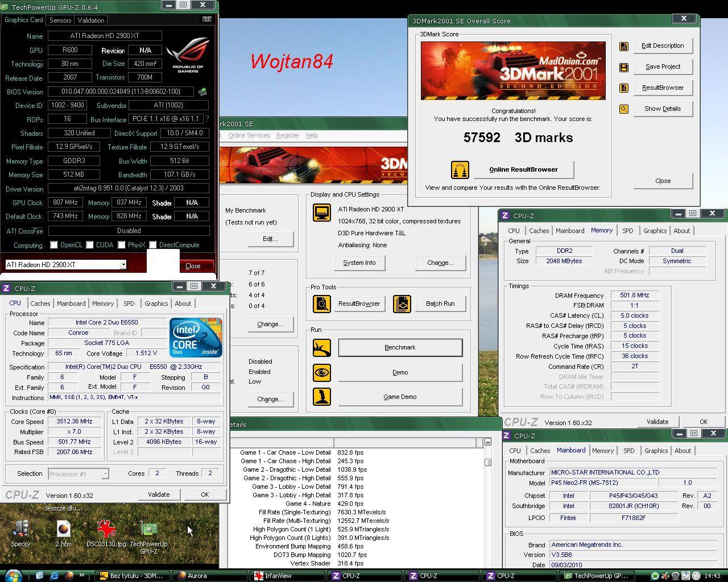Open Register menu in 3DMark2001
The height and width of the screenshot is (582, 728).
click(x=287, y=135)
